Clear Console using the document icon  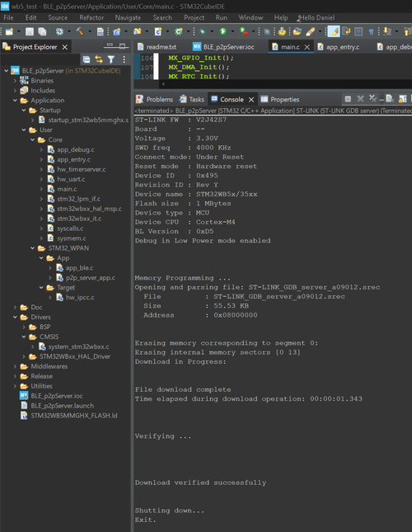pos(390,99)
